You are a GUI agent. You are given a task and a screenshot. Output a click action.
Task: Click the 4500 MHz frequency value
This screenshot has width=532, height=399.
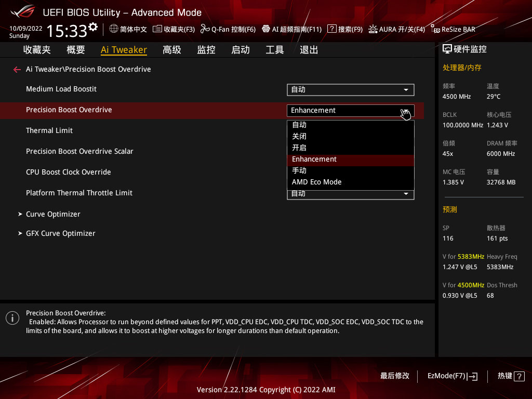pos(457,97)
